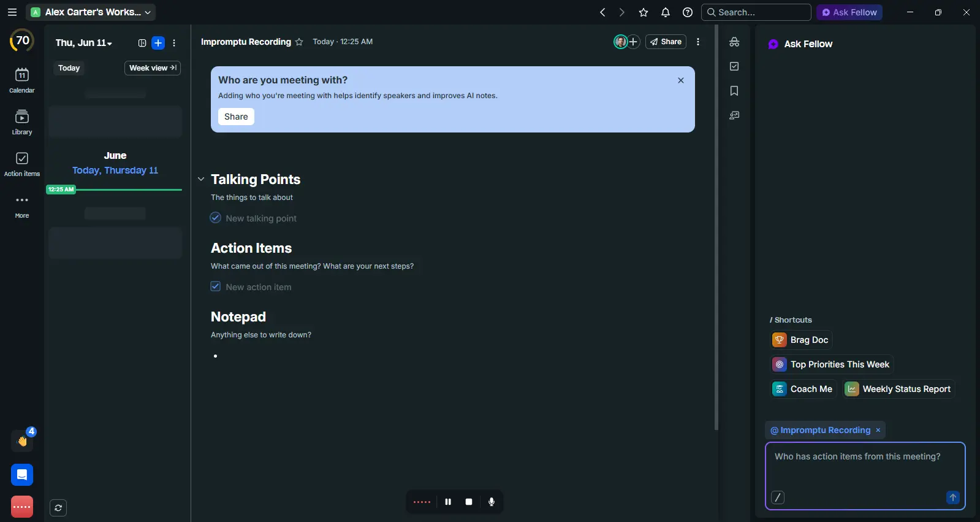Click the Impromptu Recording title
Screen dimensions: 980x522
[x=246, y=42]
